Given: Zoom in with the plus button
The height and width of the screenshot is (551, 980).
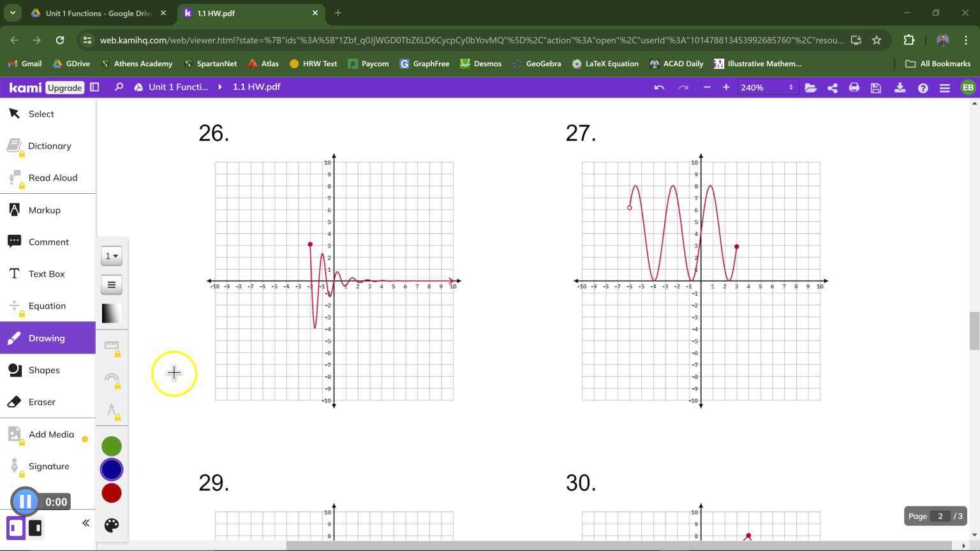Looking at the screenshot, I should tap(726, 87).
